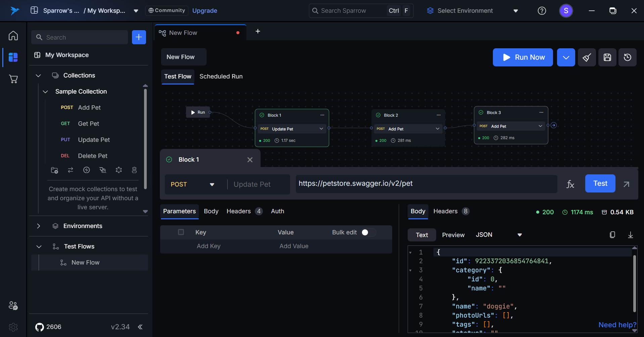This screenshot has width=644, height=337.
Task: Download the response body
Action: (630, 235)
